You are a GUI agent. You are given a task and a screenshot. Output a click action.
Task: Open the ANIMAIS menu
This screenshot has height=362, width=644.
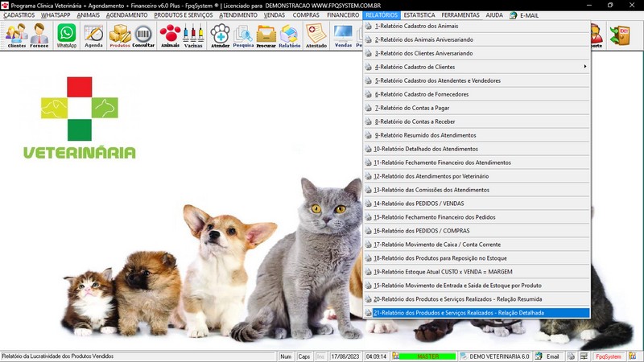(89, 15)
